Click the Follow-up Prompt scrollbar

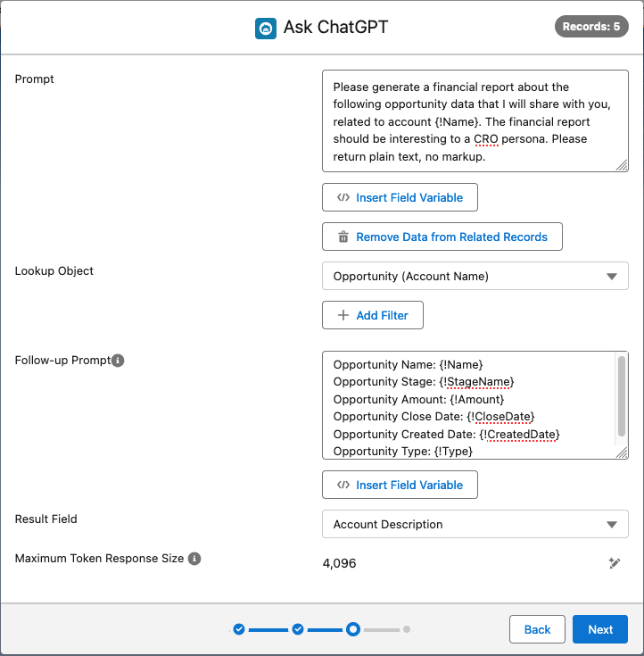point(622,396)
